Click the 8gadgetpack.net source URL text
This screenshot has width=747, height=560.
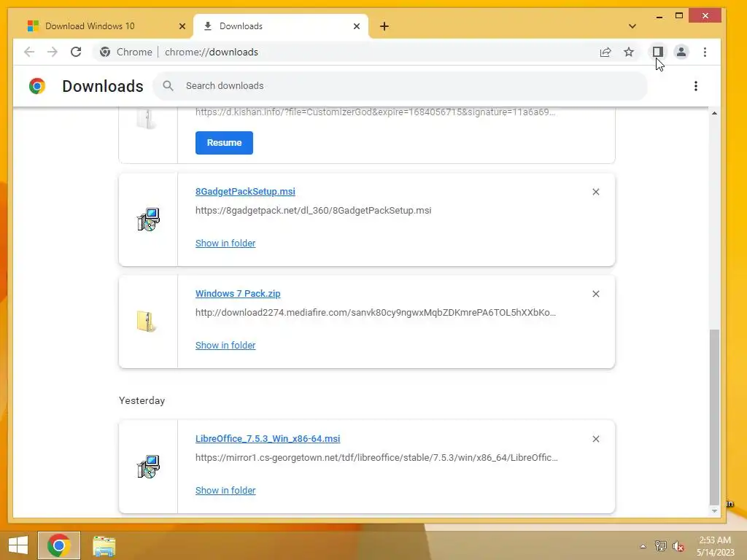pyautogui.click(x=313, y=211)
